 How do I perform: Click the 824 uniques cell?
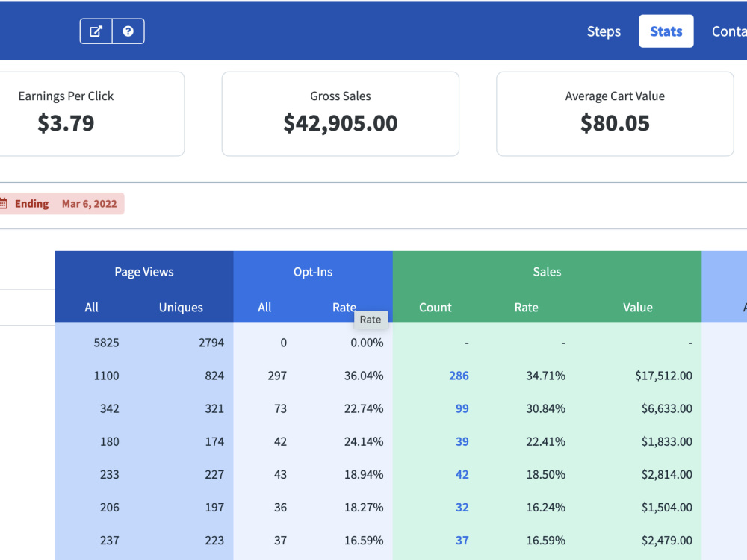coord(214,376)
